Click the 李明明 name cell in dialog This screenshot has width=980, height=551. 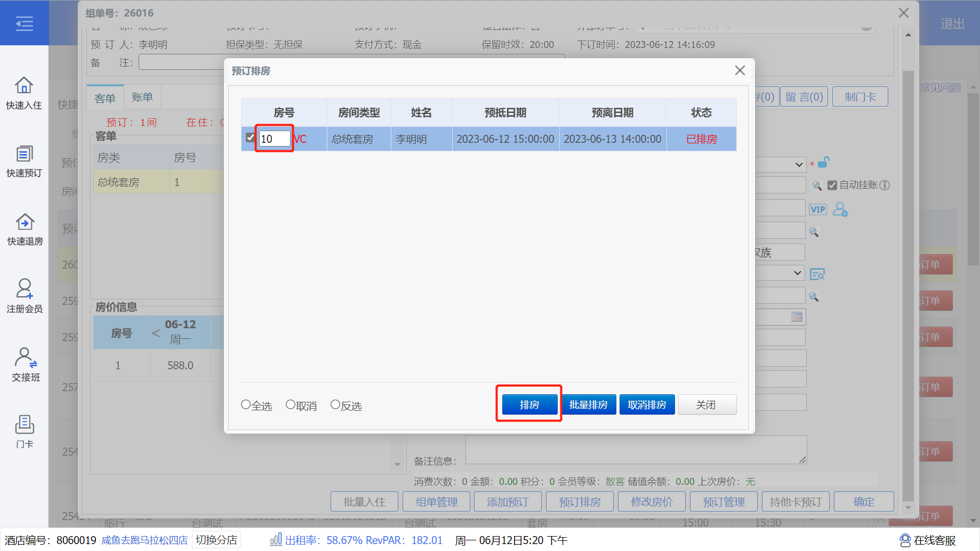coord(421,139)
